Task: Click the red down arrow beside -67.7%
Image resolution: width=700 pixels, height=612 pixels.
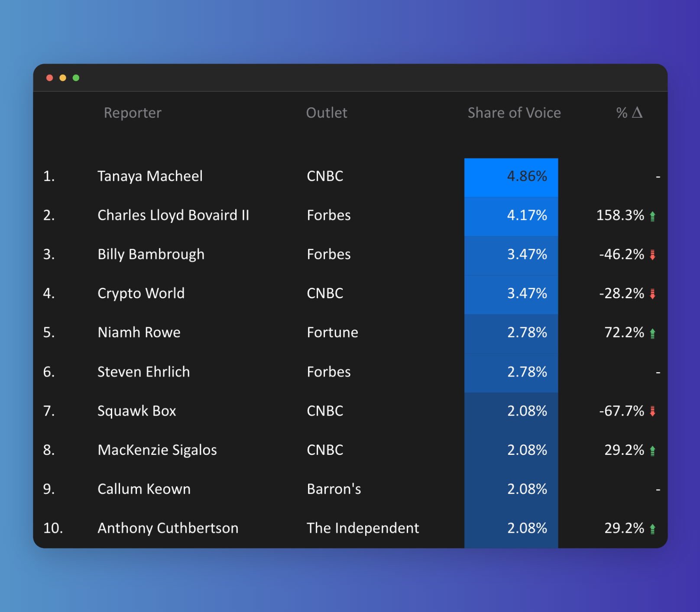Action: tap(652, 411)
